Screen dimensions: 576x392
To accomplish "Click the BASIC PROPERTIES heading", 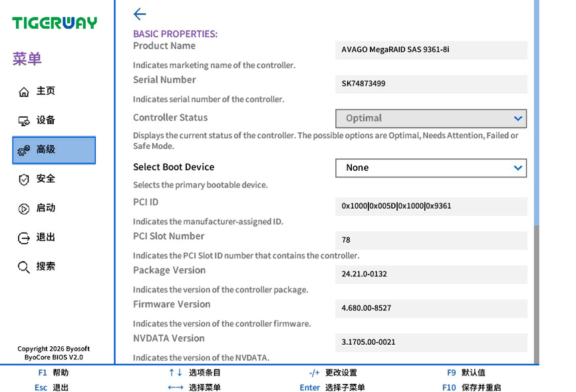I will click(x=175, y=34).
